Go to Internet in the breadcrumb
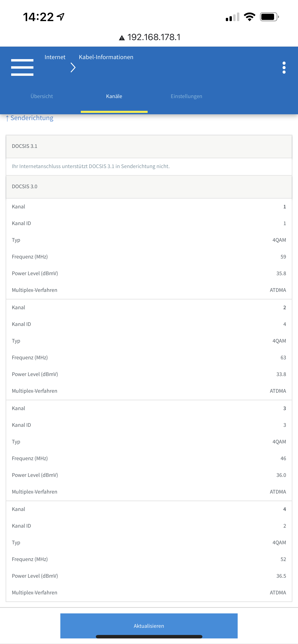 [55, 57]
